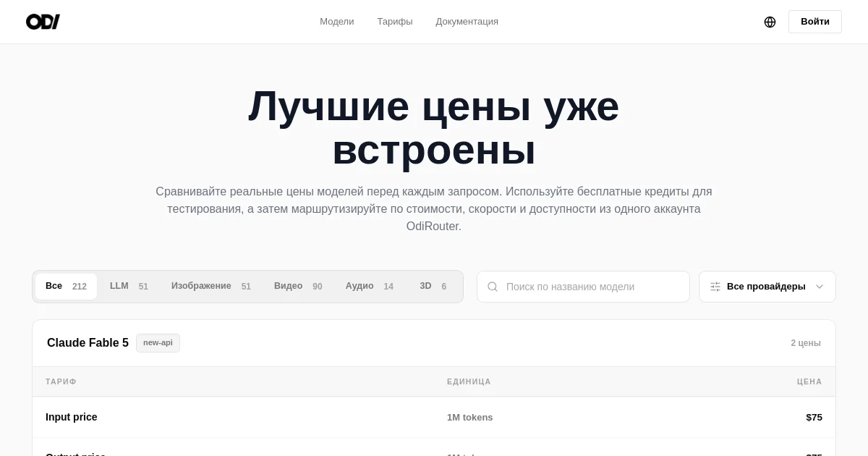Click the 1M tokens unit in Input price row
Viewport: 868px width, 456px height.
coord(469,418)
